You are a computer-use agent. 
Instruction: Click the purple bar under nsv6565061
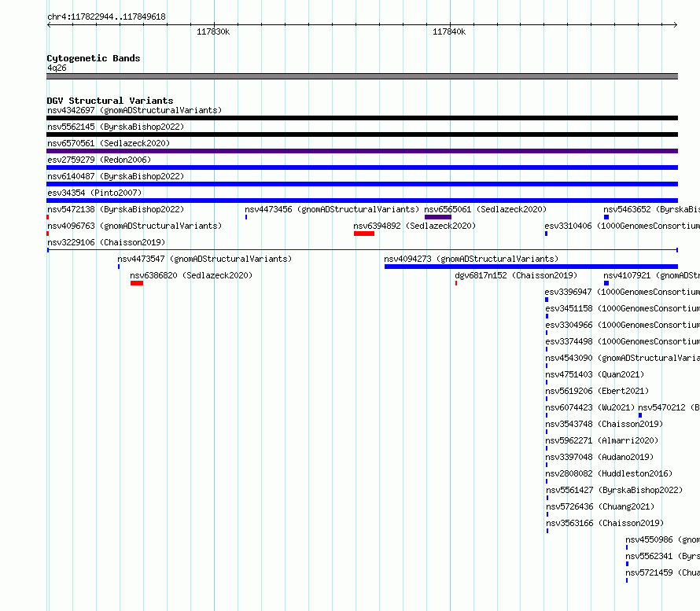click(x=438, y=217)
